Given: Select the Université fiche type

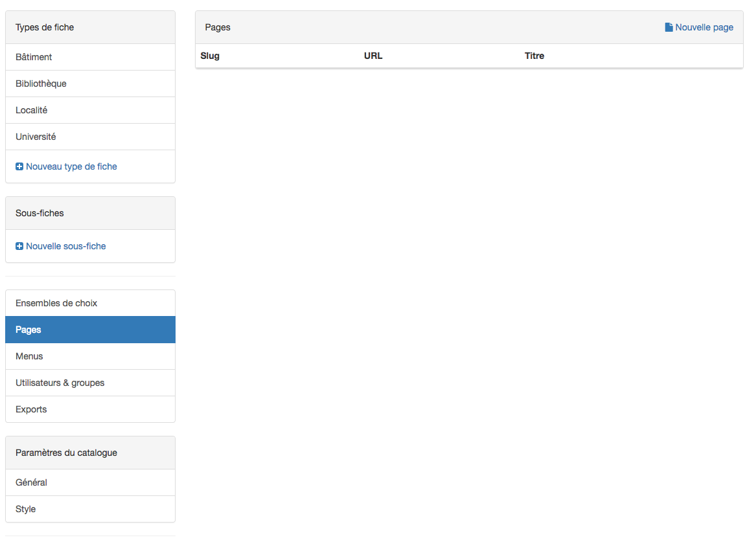Looking at the screenshot, I should click(x=36, y=137).
